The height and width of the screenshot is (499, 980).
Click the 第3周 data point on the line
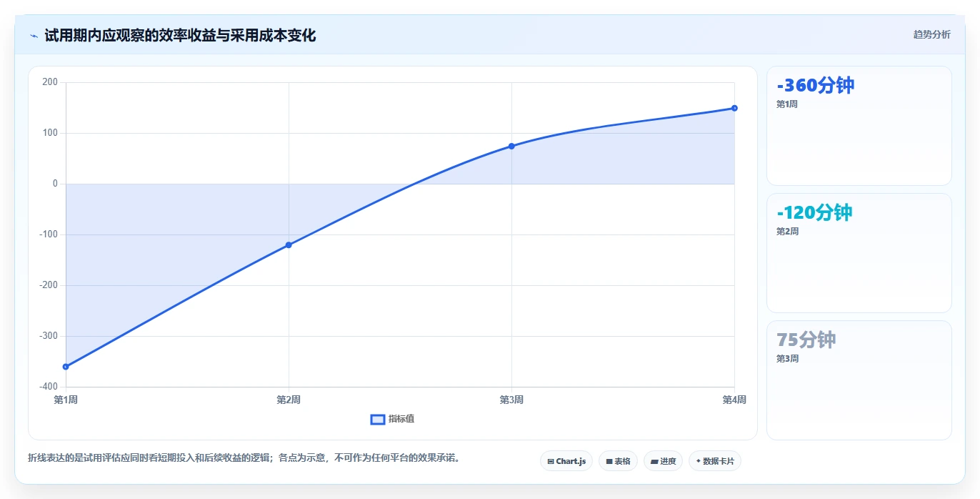coord(511,146)
